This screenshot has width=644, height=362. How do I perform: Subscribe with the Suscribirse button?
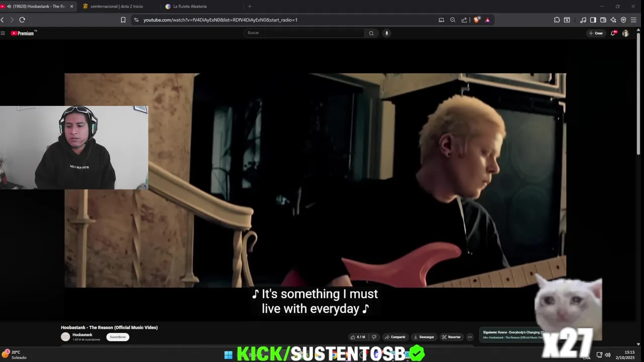point(118,337)
